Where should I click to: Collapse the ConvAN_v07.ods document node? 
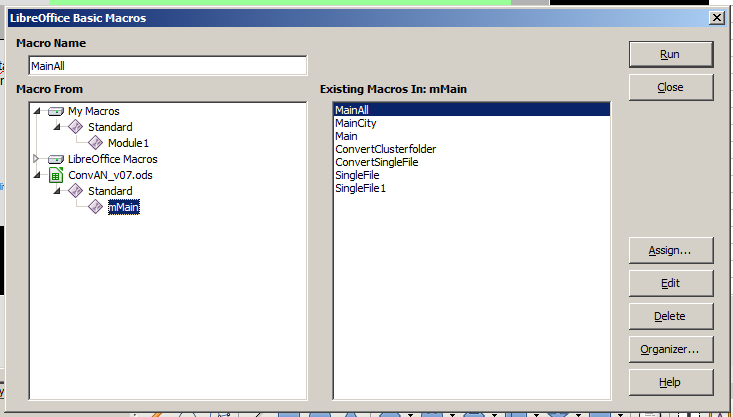(x=37, y=175)
